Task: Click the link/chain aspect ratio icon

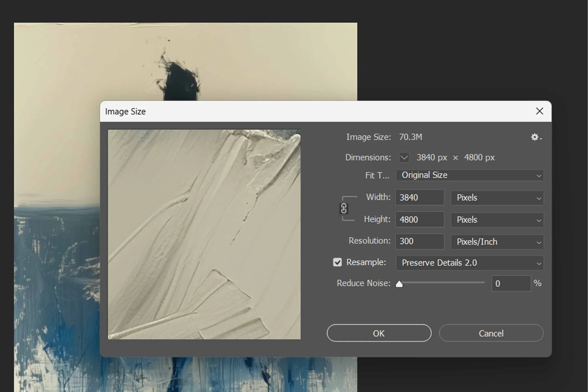Action: click(x=344, y=209)
